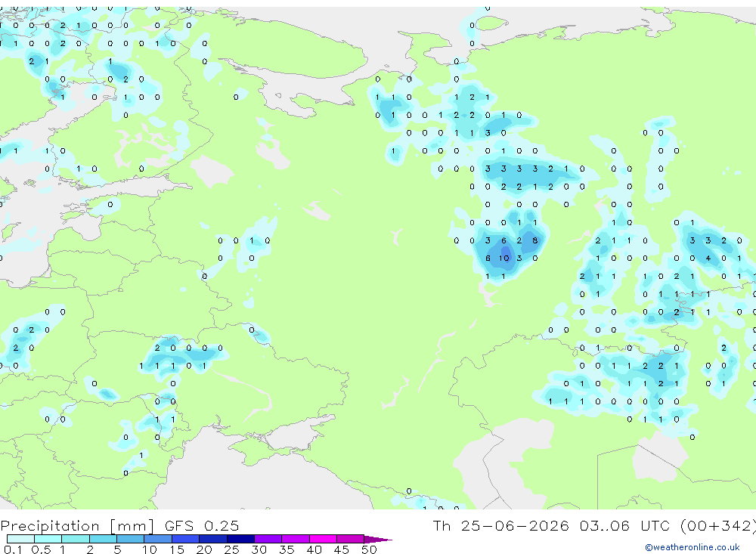The width and height of the screenshot is (756, 554).
Task: Select the 20–25 mm dark blue legend swatch
Action: [213, 539]
